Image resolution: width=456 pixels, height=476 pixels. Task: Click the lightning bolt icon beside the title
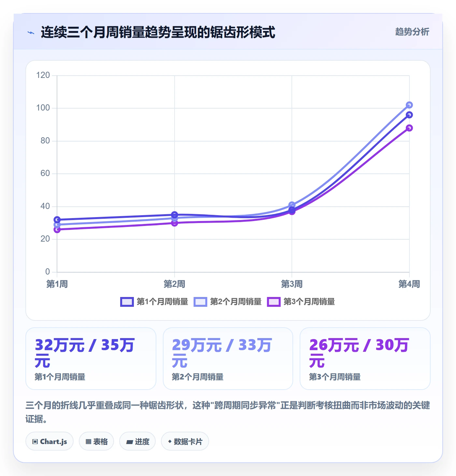pyautogui.click(x=31, y=33)
